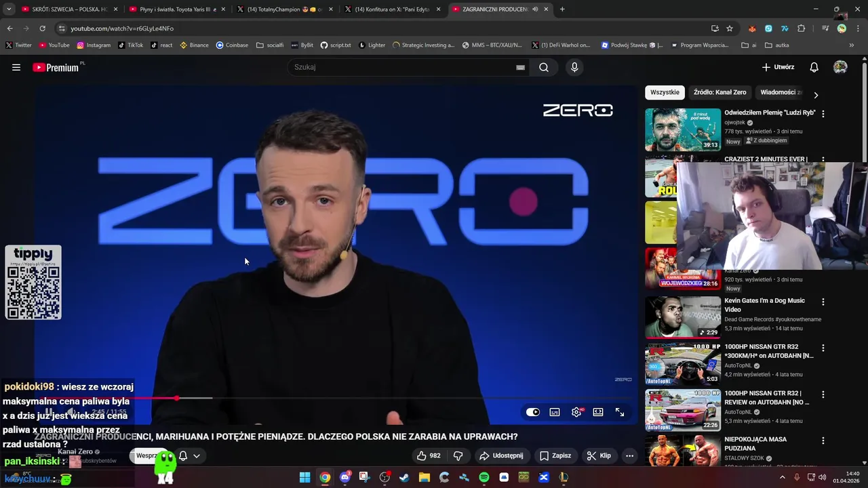This screenshot has height=488, width=868.
Task: Click the Utwórz create button
Action: 778,67
